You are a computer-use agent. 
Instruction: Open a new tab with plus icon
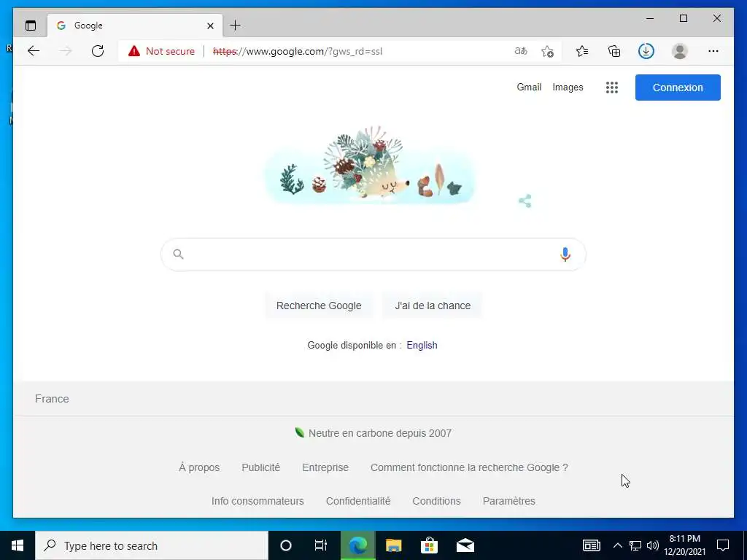[x=236, y=26]
